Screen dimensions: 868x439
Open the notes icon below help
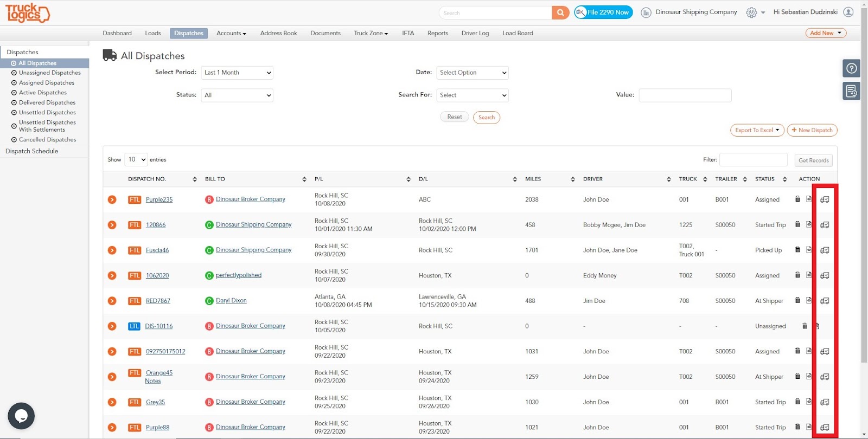pyautogui.click(x=852, y=91)
